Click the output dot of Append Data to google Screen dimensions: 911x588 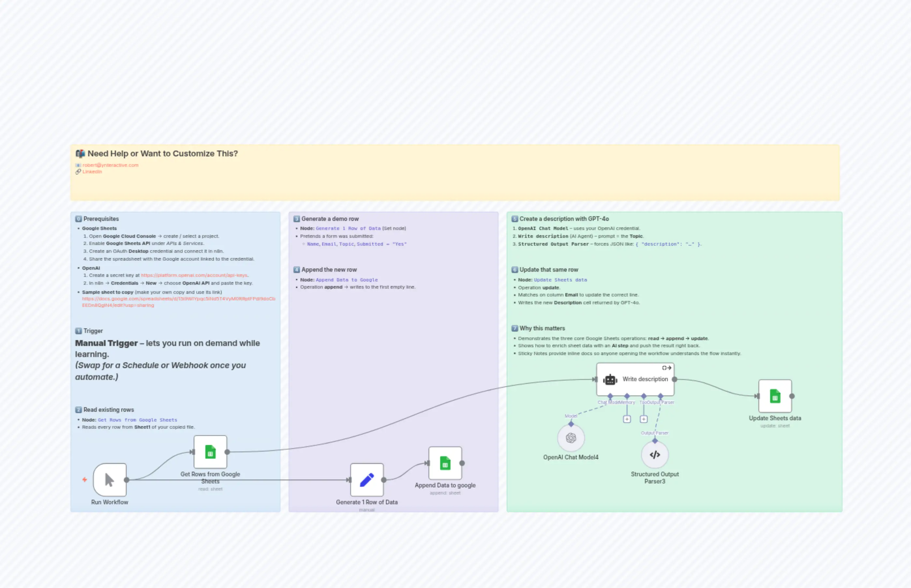tap(462, 463)
